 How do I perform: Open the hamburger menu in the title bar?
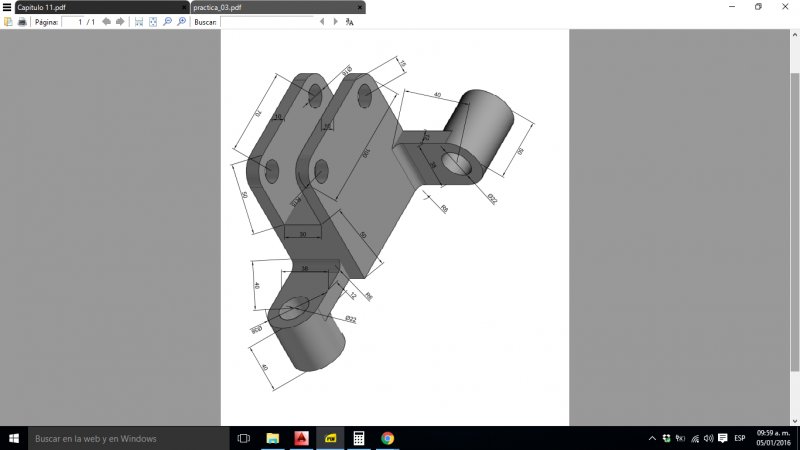click(8, 6)
